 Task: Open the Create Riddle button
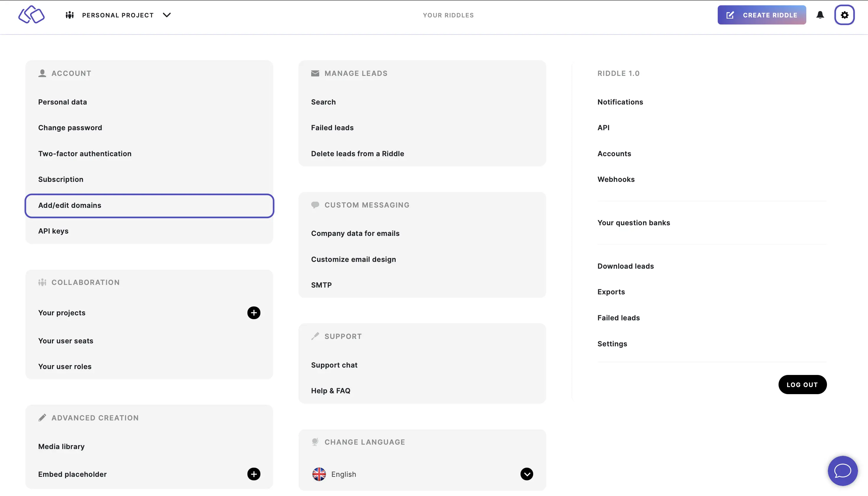tap(762, 15)
